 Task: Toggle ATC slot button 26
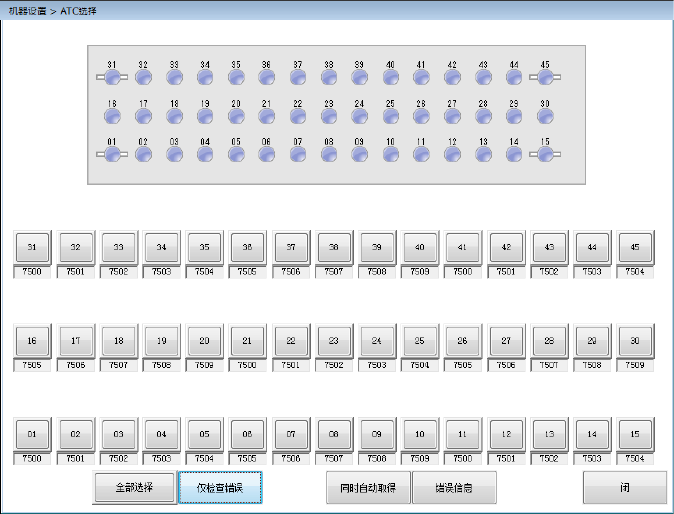click(463, 341)
